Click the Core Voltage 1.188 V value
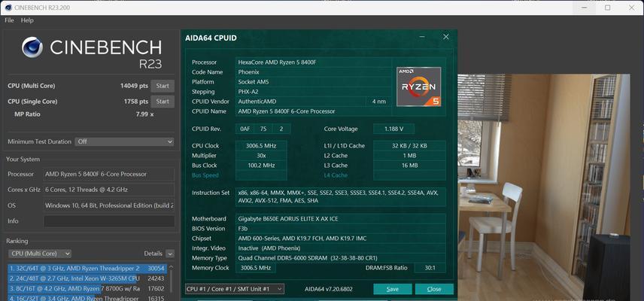 pos(393,129)
